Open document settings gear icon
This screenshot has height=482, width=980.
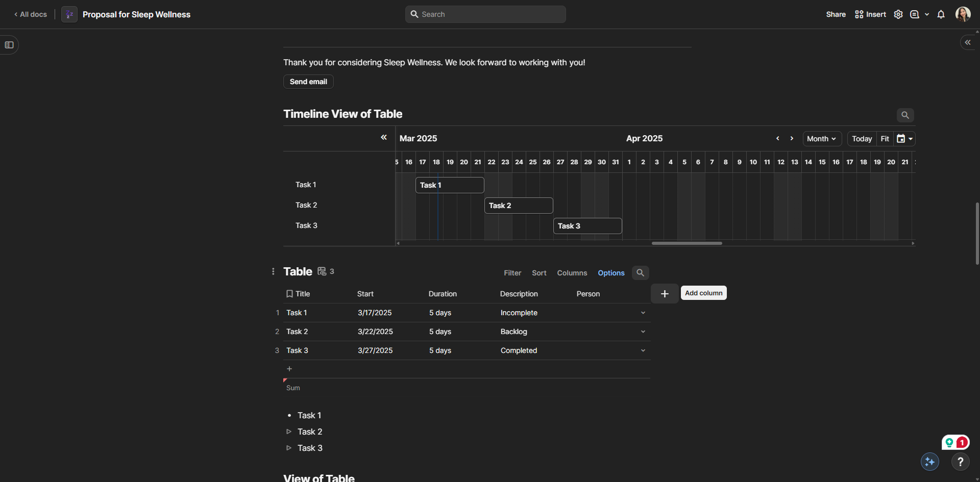tap(898, 14)
